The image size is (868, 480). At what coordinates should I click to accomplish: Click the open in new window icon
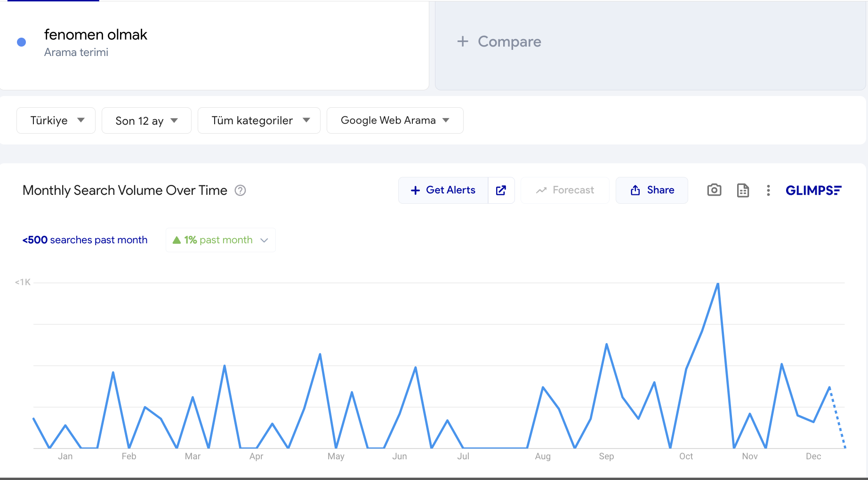pos(501,190)
